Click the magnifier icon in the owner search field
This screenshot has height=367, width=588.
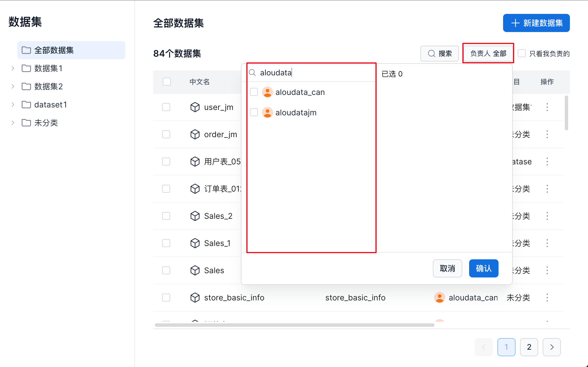click(x=252, y=73)
